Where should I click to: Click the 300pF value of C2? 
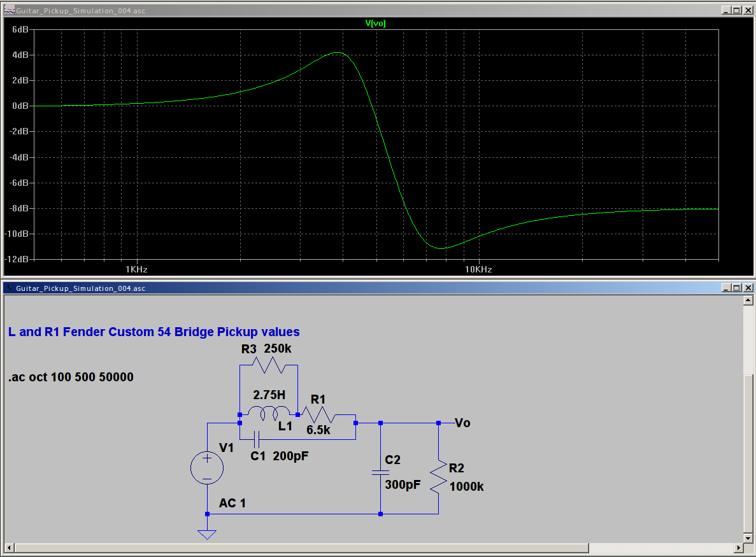click(403, 484)
